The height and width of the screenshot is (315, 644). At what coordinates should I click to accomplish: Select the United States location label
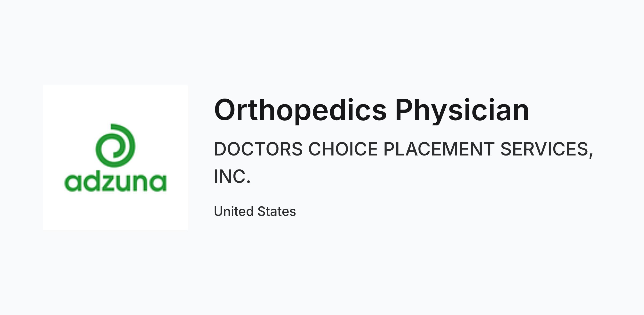click(255, 211)
